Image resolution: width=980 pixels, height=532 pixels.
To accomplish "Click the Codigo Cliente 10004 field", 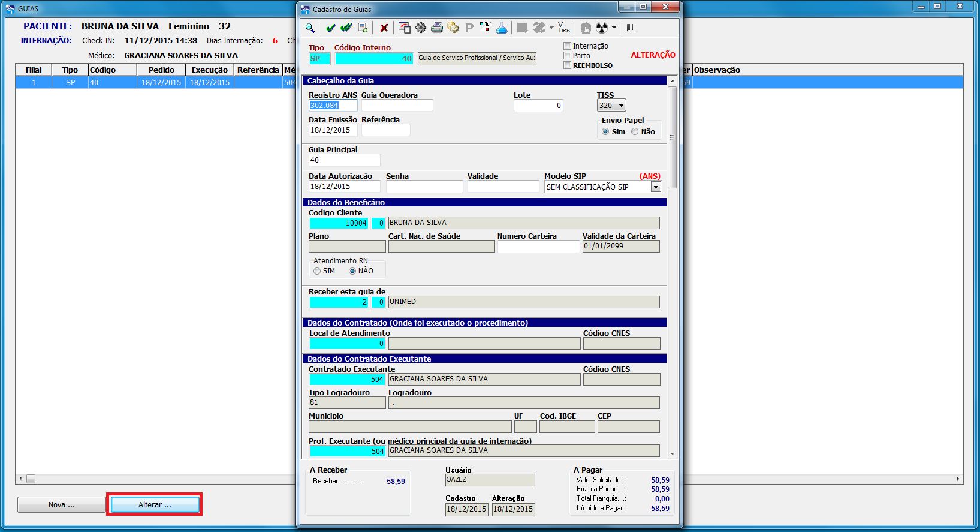I will tap(339, 223).
